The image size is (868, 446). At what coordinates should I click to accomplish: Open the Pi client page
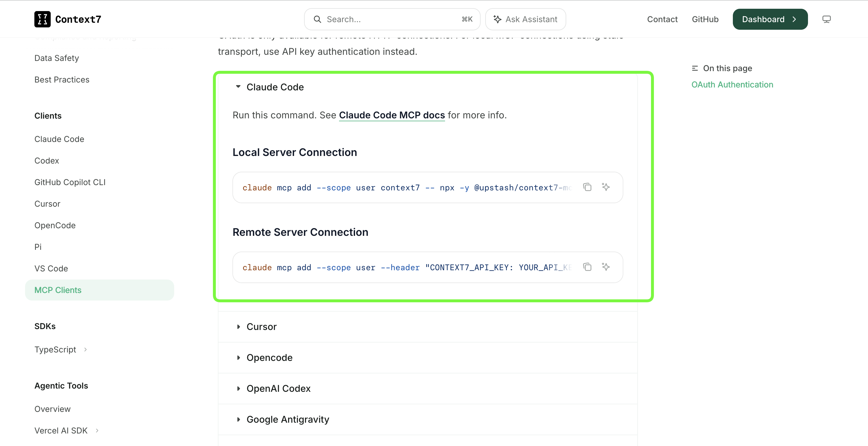point(38,247)
